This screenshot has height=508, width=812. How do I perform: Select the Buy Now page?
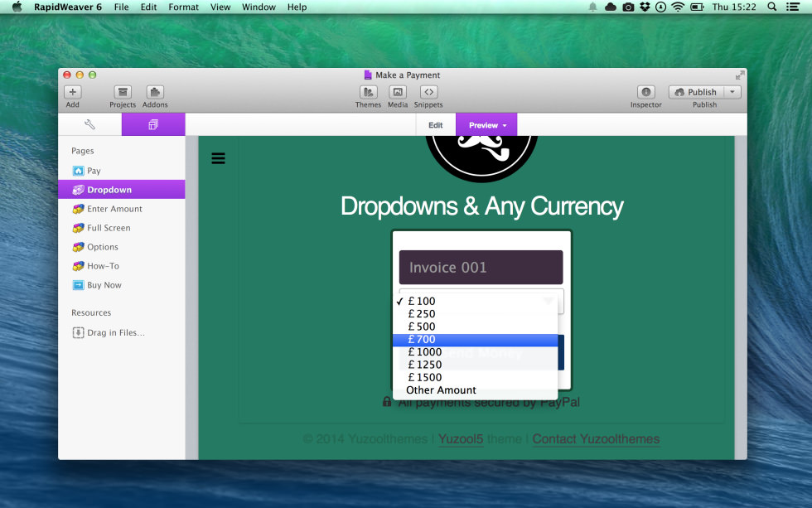[x=122, y=285]
